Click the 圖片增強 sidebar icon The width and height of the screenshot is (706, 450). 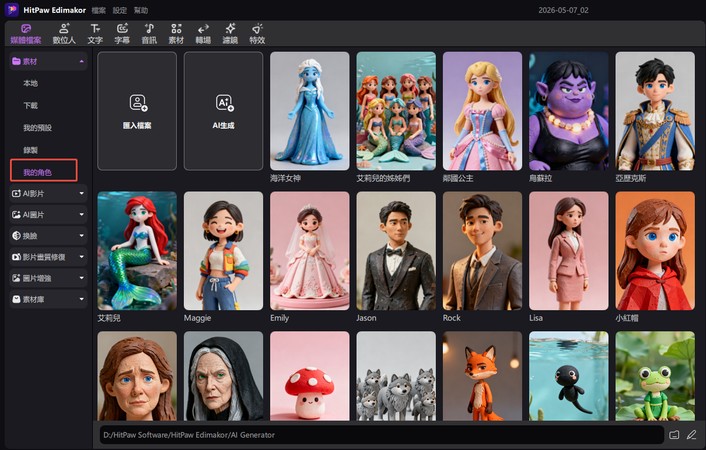click(16, 278)
